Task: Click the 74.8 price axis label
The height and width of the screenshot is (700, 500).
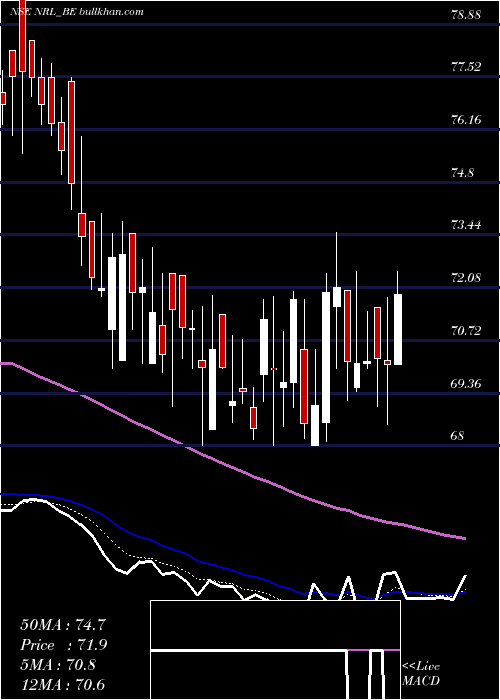Action: 462,172
